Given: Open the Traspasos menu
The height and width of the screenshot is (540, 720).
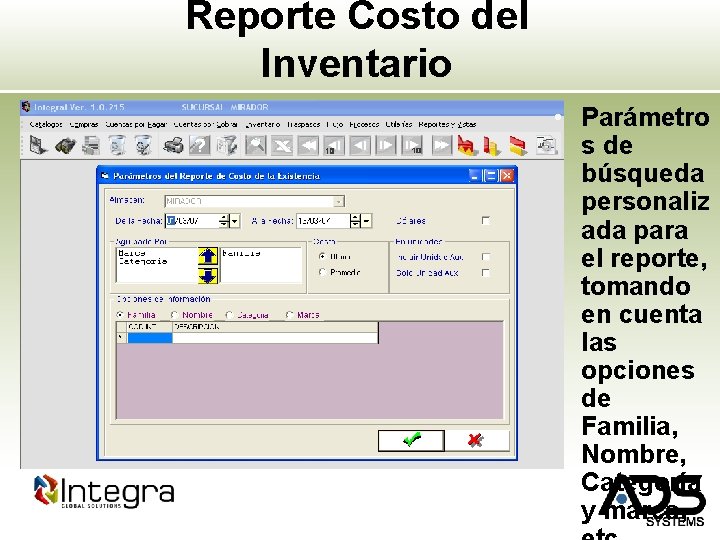Looking at the screenshot, I should pos(304,124).
